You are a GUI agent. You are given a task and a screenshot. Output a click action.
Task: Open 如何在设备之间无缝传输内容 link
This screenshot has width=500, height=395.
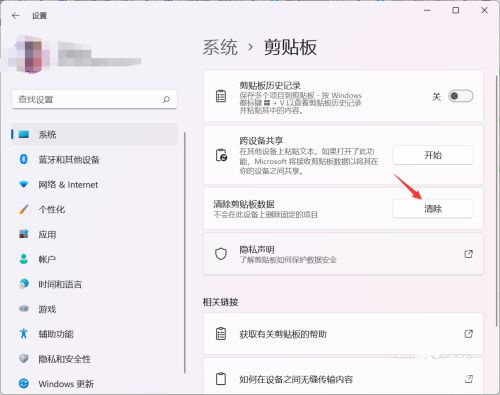pyautogui.click(x=343, y=377)
